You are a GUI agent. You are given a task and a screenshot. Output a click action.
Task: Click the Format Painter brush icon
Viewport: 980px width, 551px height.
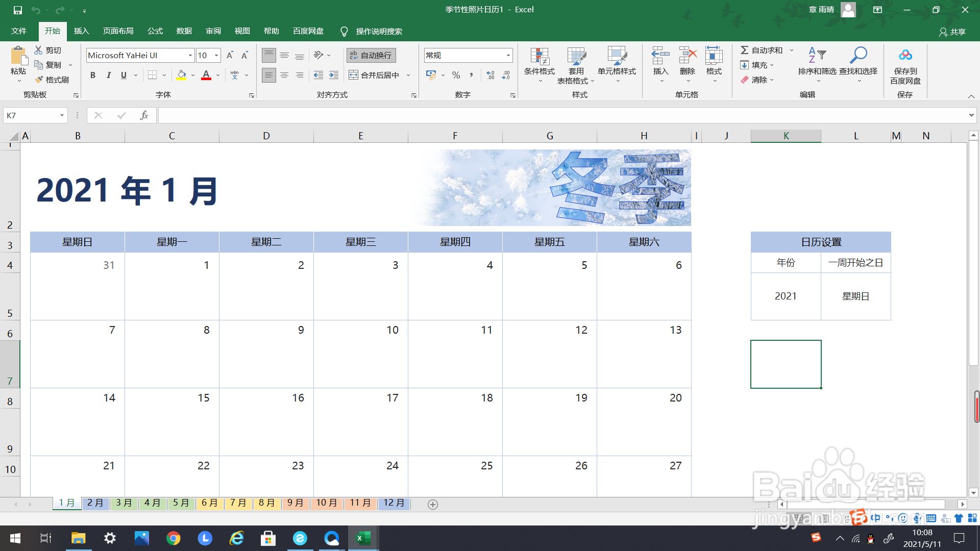[39, 80]
